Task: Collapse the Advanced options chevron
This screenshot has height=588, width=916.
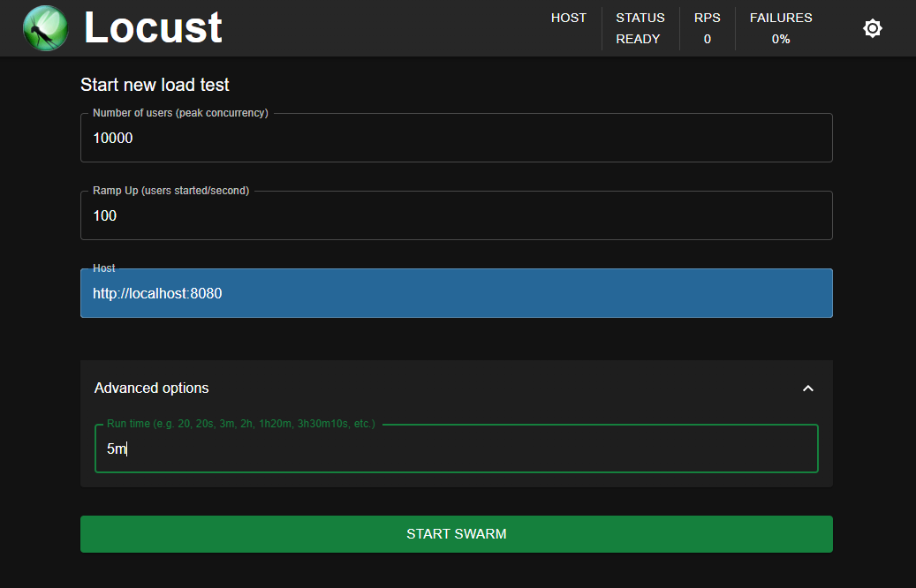Action: point(808,388)
